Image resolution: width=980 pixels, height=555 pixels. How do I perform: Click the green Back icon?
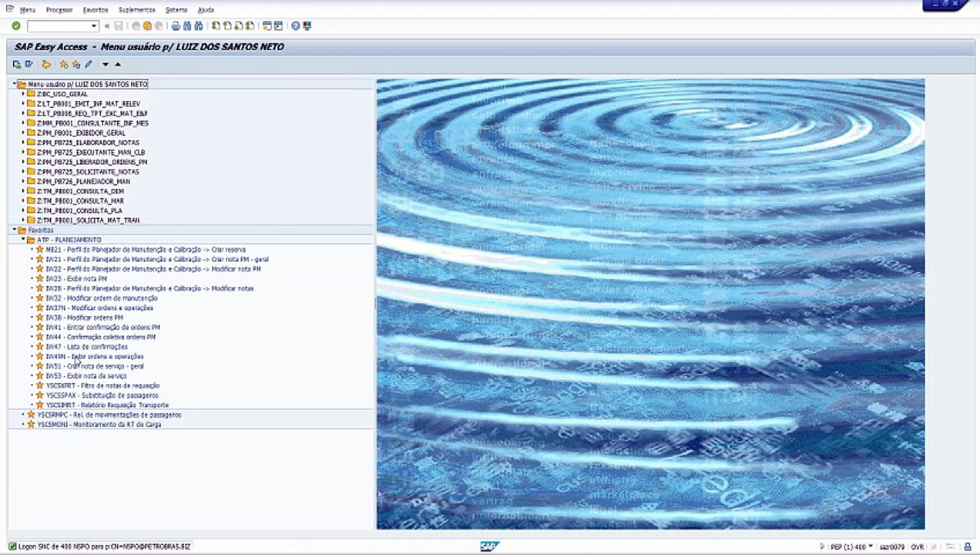(136, 26)
